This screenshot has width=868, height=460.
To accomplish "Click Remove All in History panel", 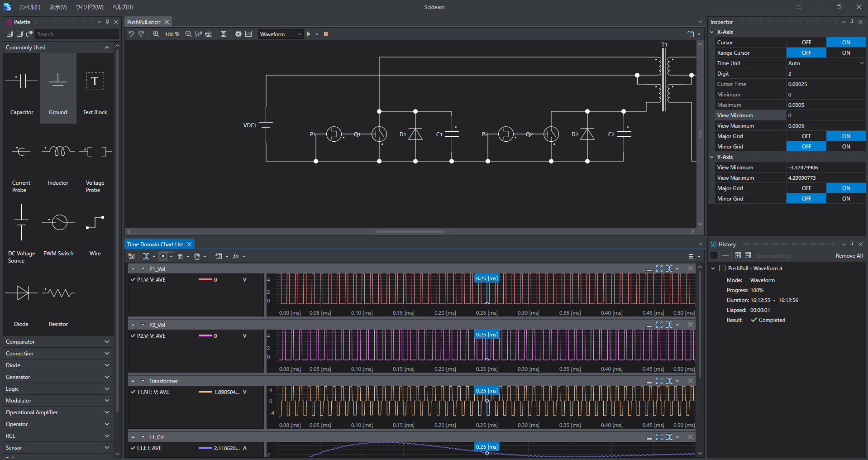I will pos(849,256).
